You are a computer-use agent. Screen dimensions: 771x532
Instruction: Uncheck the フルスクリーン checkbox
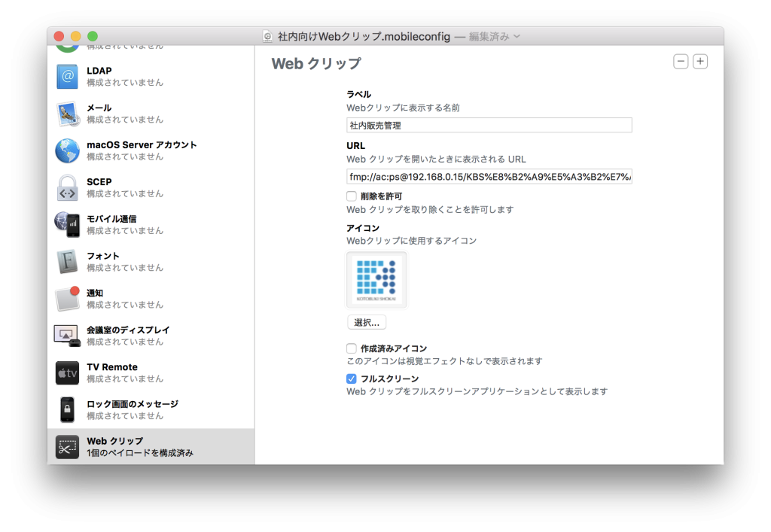pos(351,378)
